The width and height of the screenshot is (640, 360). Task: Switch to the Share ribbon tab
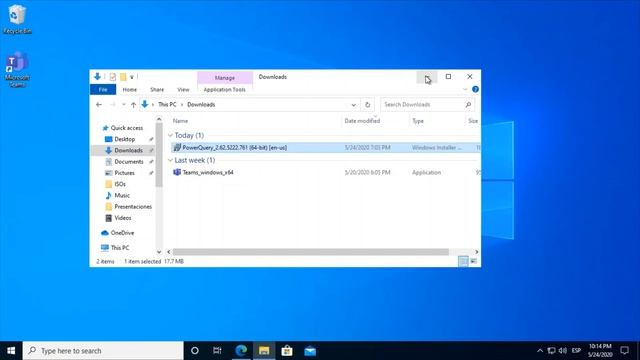[157, 89]
